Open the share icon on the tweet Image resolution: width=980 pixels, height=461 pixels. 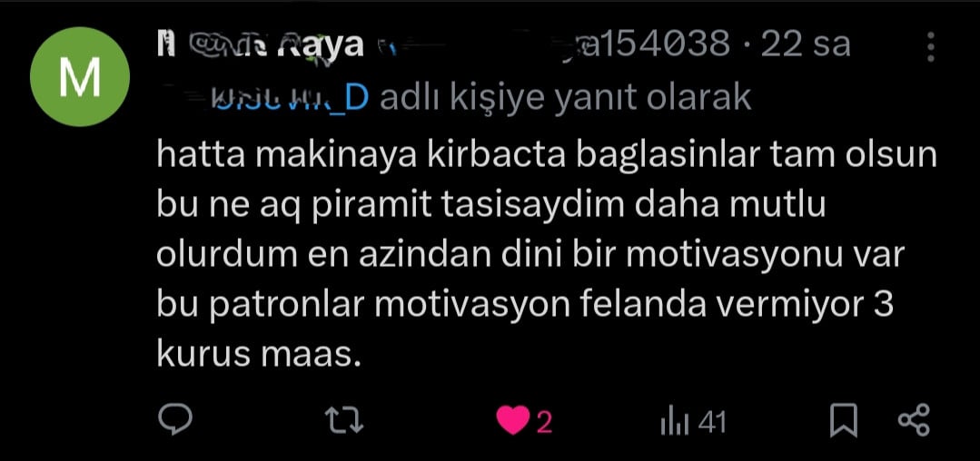click(914, 420)
